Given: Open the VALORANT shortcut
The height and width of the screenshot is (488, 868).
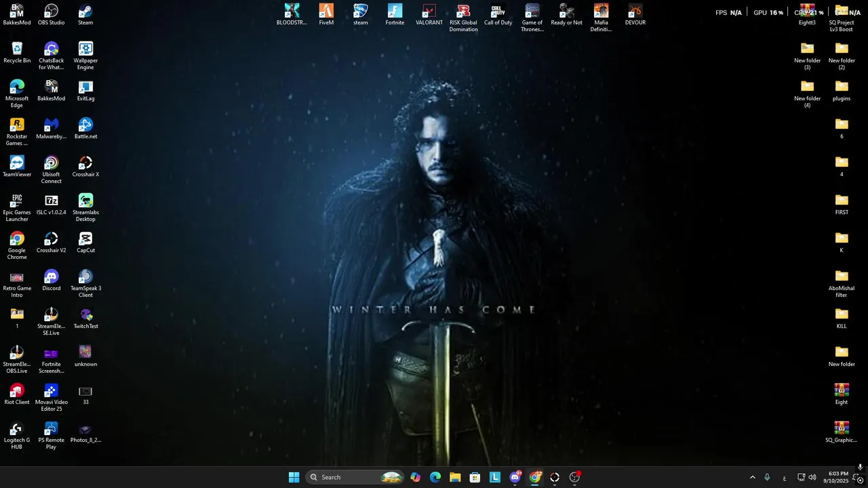Looking at the screenshot, I should coord(429,15).
